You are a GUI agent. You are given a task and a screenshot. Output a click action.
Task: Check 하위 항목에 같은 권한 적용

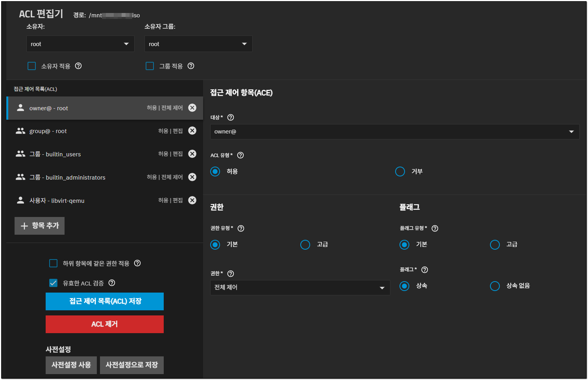coord(54,263)
